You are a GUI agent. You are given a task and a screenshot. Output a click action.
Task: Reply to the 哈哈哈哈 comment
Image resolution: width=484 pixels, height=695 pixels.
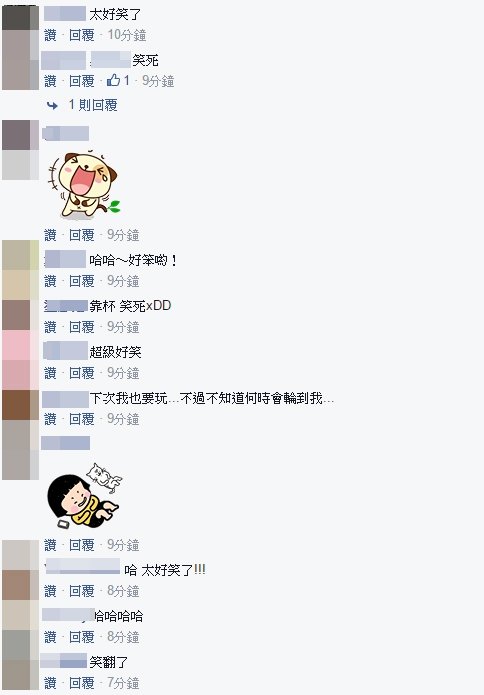coord(82,637)
